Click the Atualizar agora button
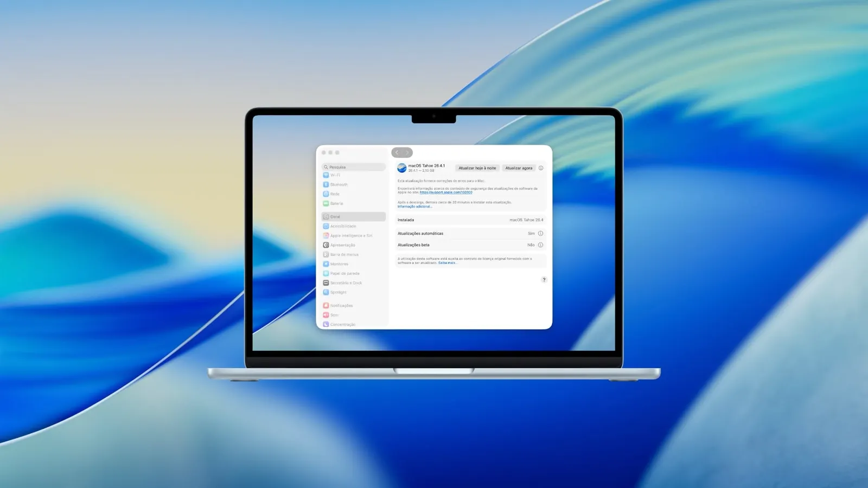Viewport: 868px width, 488px height. coord(519,168)
